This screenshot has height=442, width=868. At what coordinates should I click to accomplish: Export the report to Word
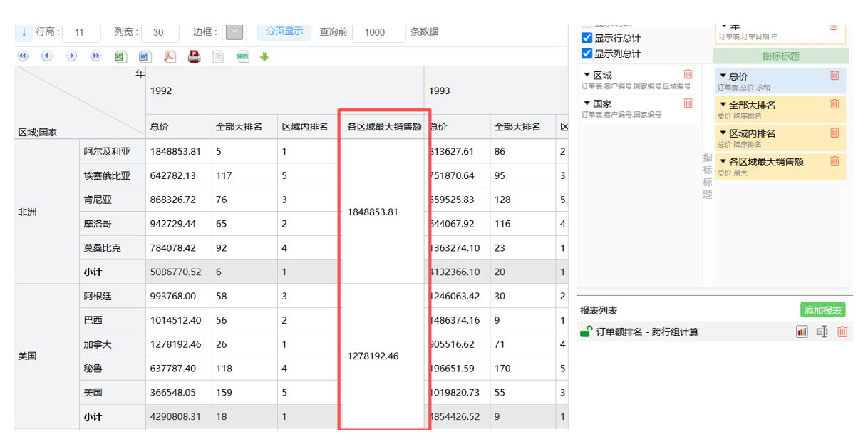tap(145, 56)
